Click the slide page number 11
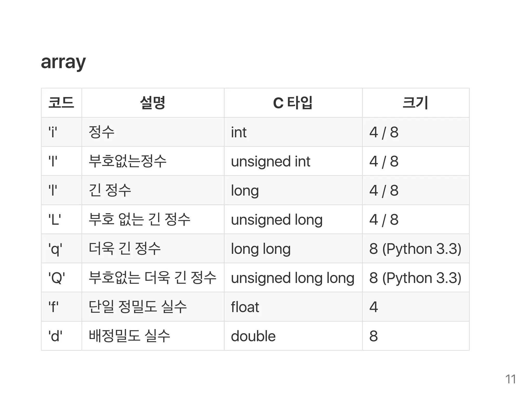 [510, 379]
